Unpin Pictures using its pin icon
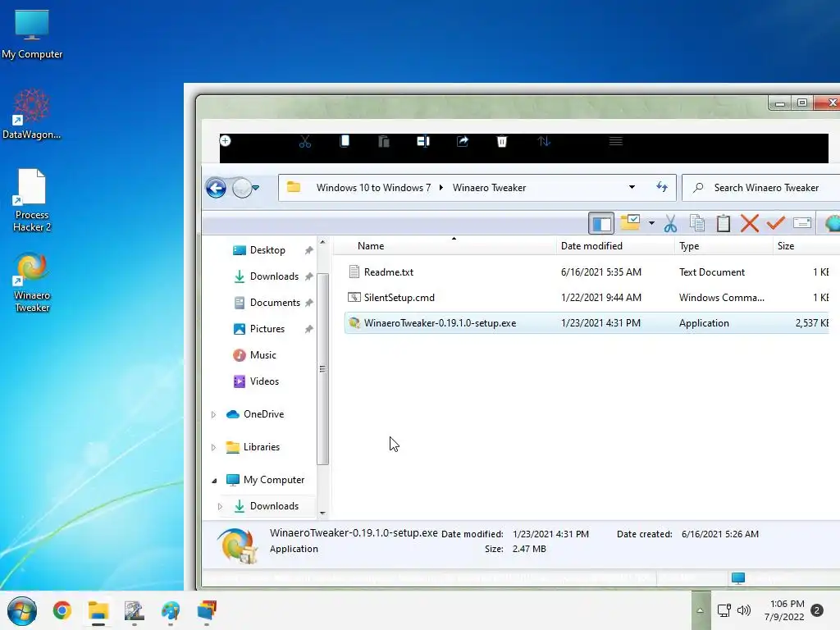Viewport: 840px width, 630px height. [308, 329]
